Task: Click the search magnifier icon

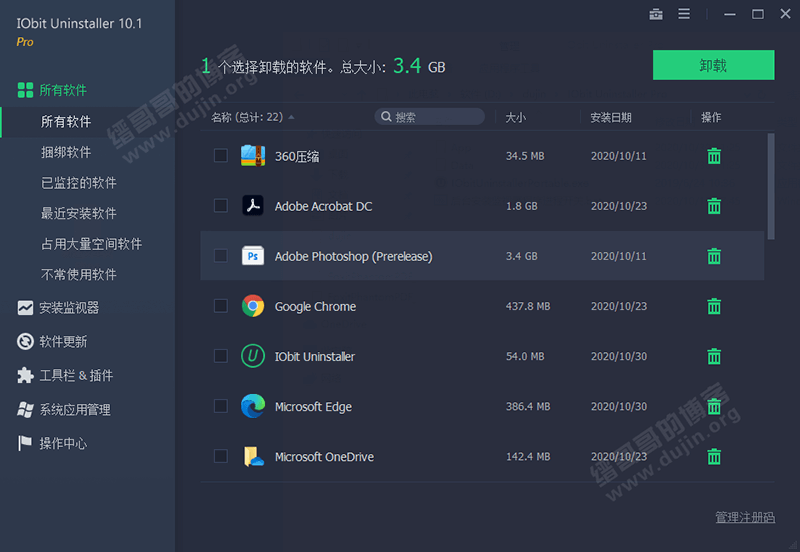Action: tap(386, 117)
